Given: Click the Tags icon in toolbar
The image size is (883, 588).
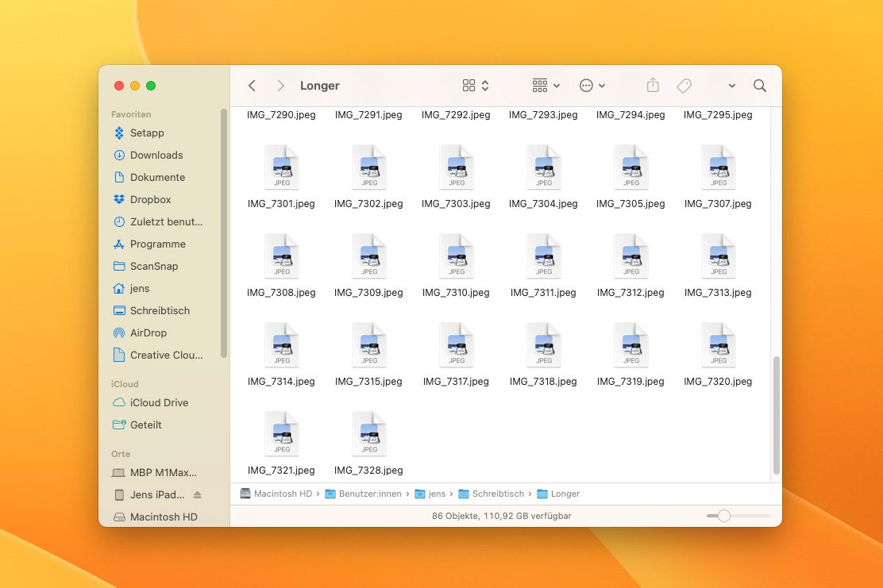Looking at the screenshot, I should tap(684, 86).
